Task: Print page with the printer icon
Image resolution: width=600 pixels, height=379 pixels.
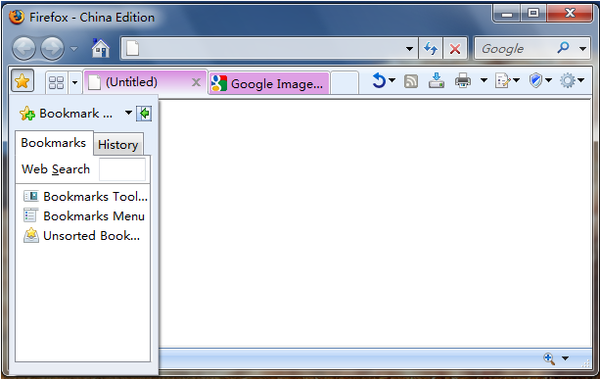Action: click(x=463, y=80)
